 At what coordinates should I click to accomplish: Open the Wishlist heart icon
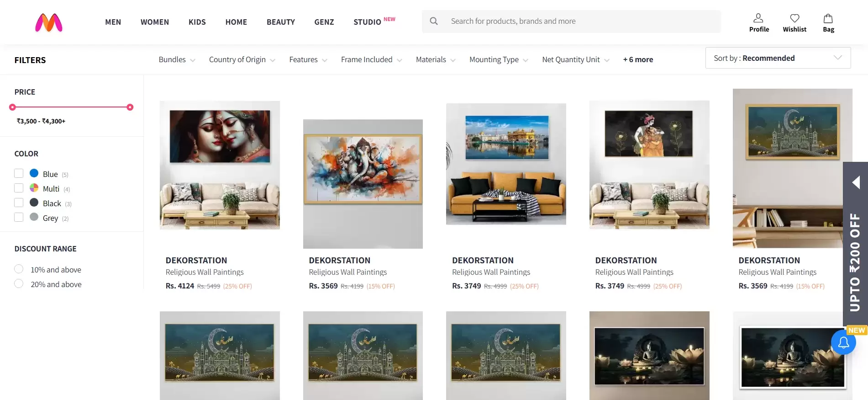[x=794, y=18]
